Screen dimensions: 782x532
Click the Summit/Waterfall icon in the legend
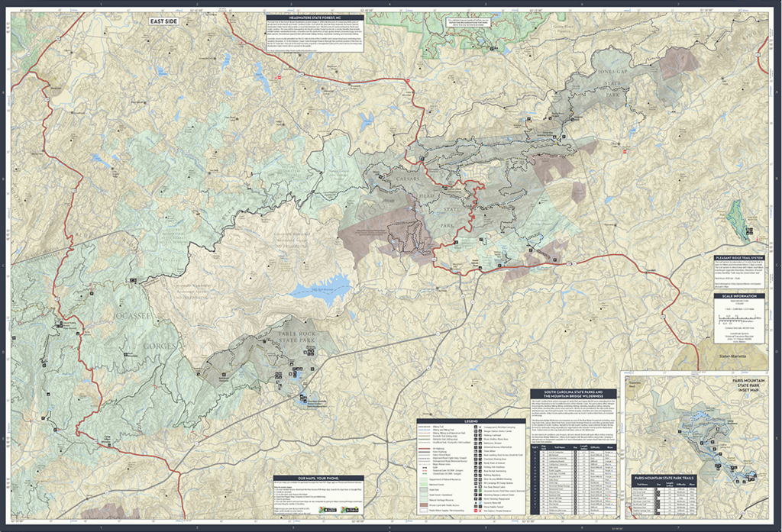475,503
